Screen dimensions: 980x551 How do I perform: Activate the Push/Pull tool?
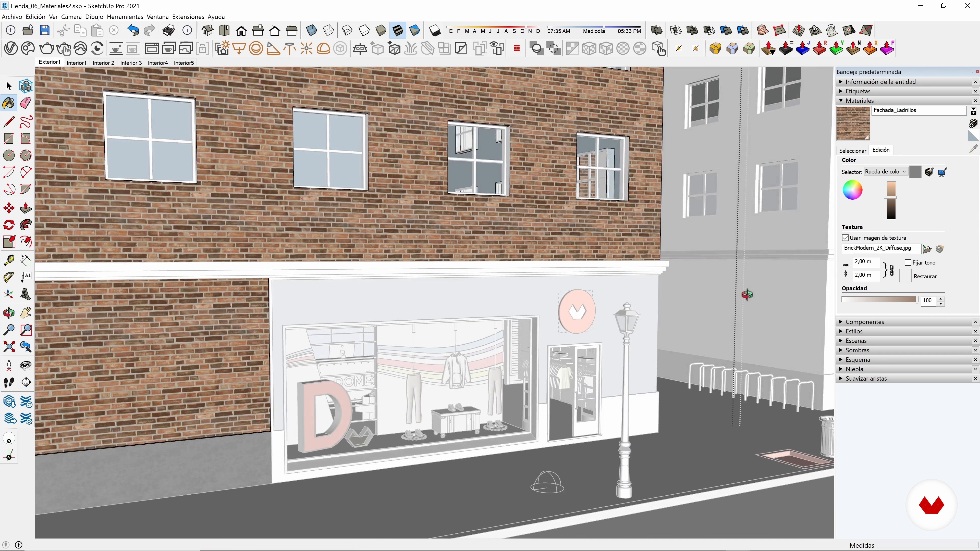point(26,208)
